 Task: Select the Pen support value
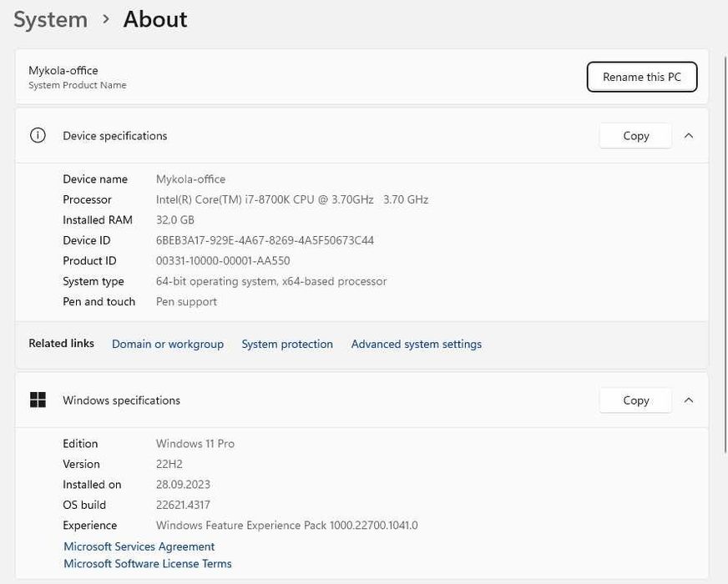click(x=186, y=301)
